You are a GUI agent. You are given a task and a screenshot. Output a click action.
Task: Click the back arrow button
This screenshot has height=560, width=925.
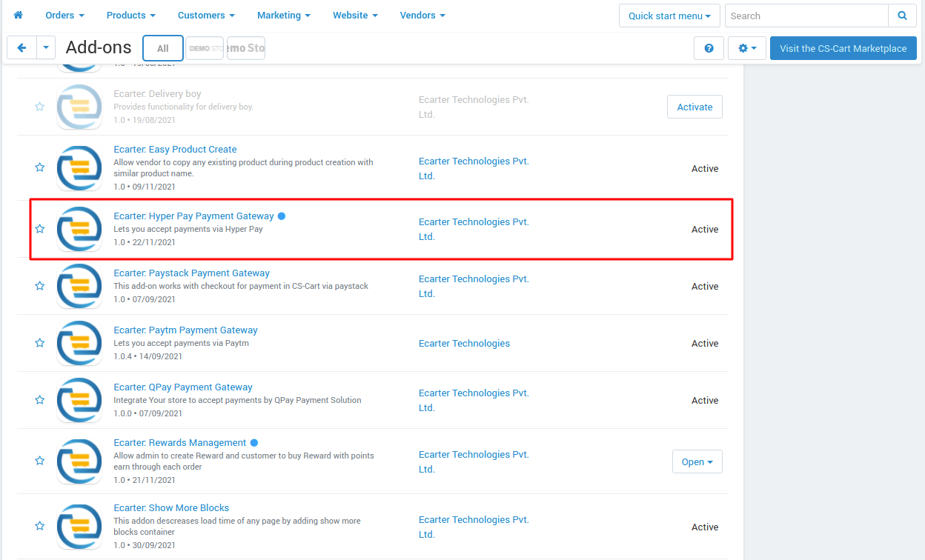coord(21,48)
